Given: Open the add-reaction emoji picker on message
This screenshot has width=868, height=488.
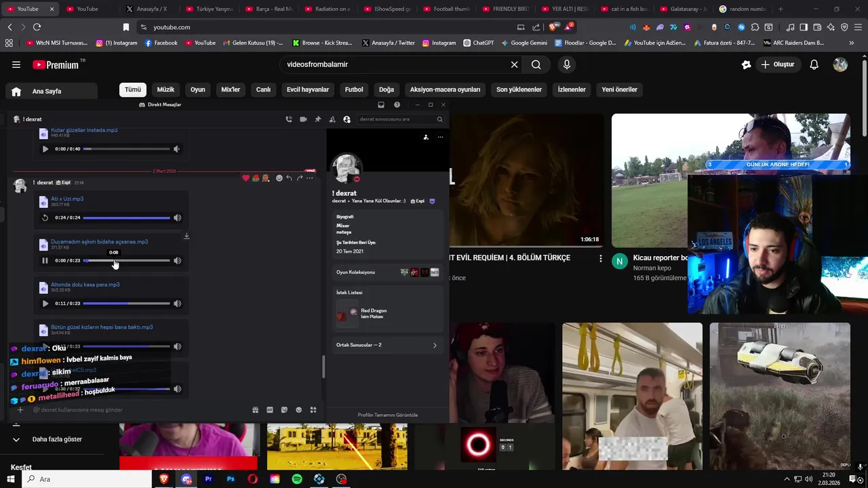Looking at the screenshot, I should click(x=279, y=178).
